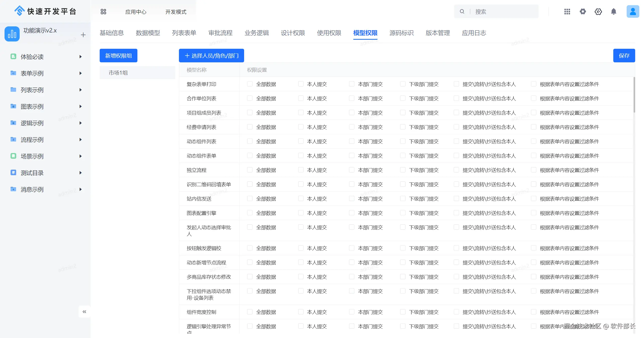
Task: Enable 本人提交 for 合作单位列表
Action: point(301,98)
